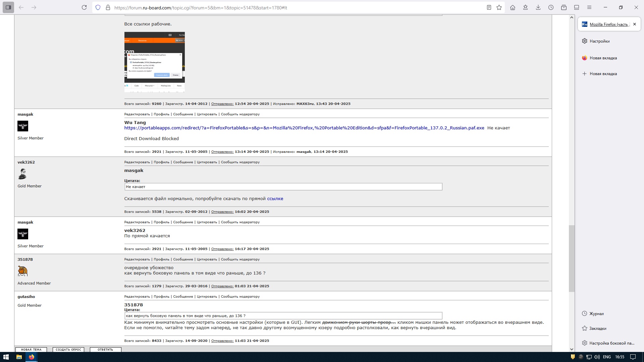Image resolution: width=644 pixels, height=362 pixels.
Task: Go forward one page
Action: [34, 7]
